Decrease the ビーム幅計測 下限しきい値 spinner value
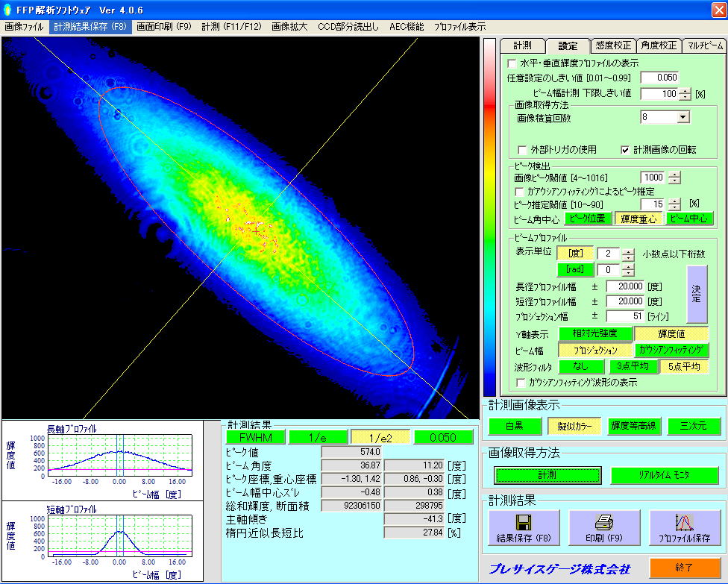This screenshot has height=584, width=728. coord(685,97)
